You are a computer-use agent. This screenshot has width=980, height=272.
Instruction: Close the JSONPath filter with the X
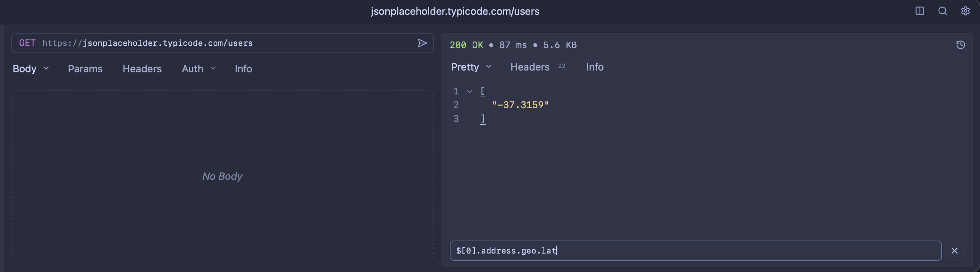(954, 251)
